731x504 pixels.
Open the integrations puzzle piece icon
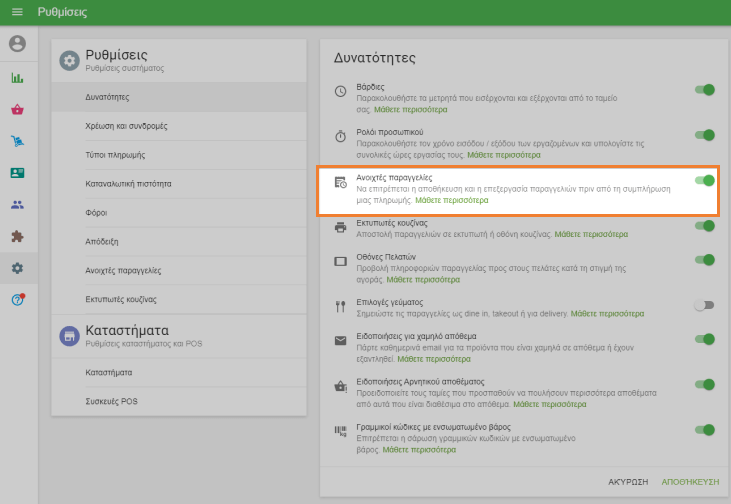click(17, 237)
